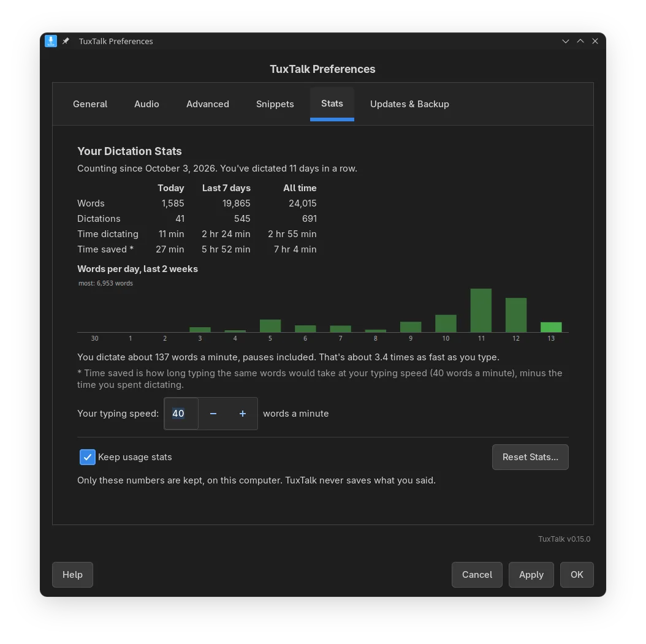Click the 'All time' column header

[300, 188]
